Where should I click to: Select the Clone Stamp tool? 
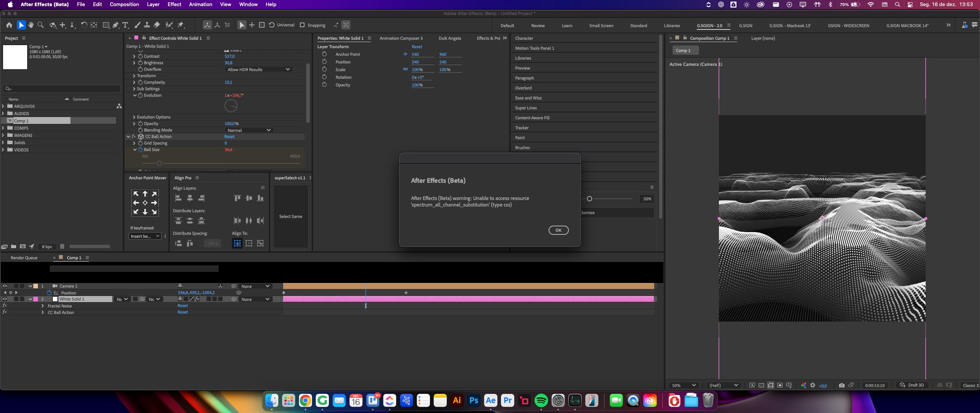(x=147, y=25)
